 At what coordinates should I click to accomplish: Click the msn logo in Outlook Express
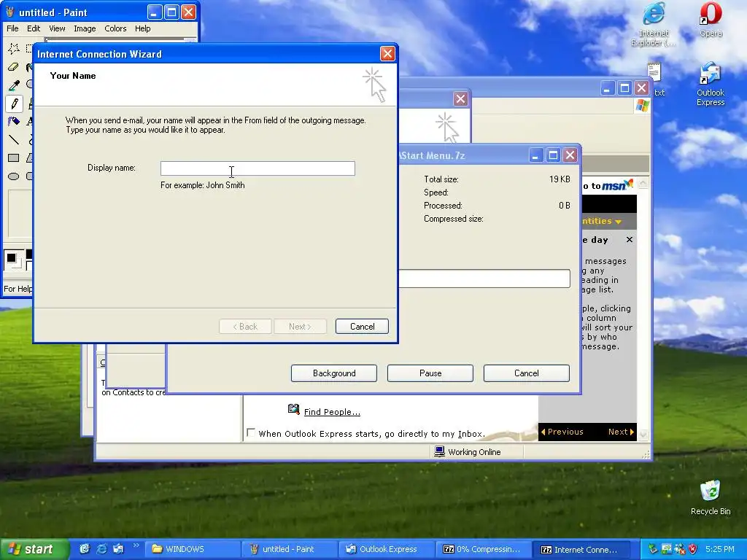click(618, 184)
